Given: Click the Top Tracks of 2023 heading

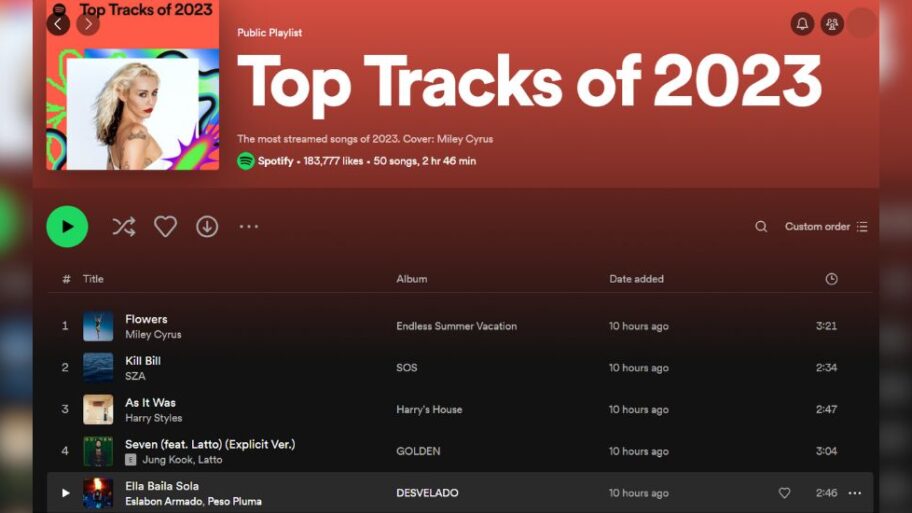Looking at the screenshot, I should coord(529,81).
